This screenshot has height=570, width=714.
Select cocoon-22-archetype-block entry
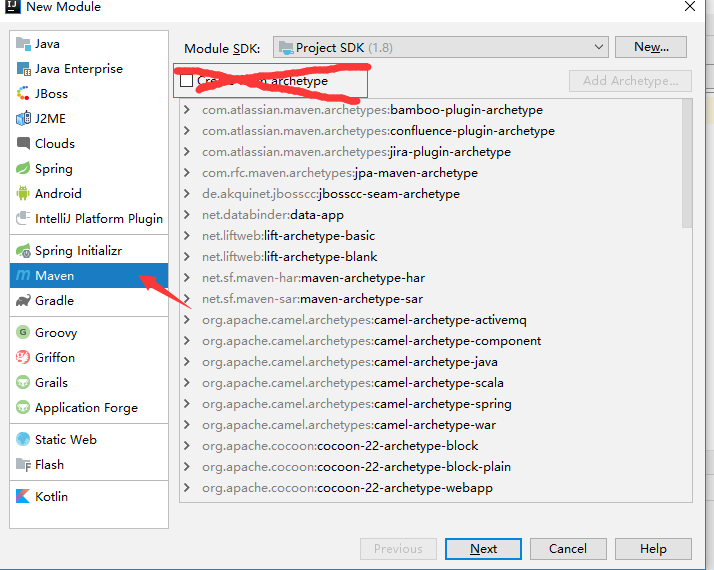(340, 446)
